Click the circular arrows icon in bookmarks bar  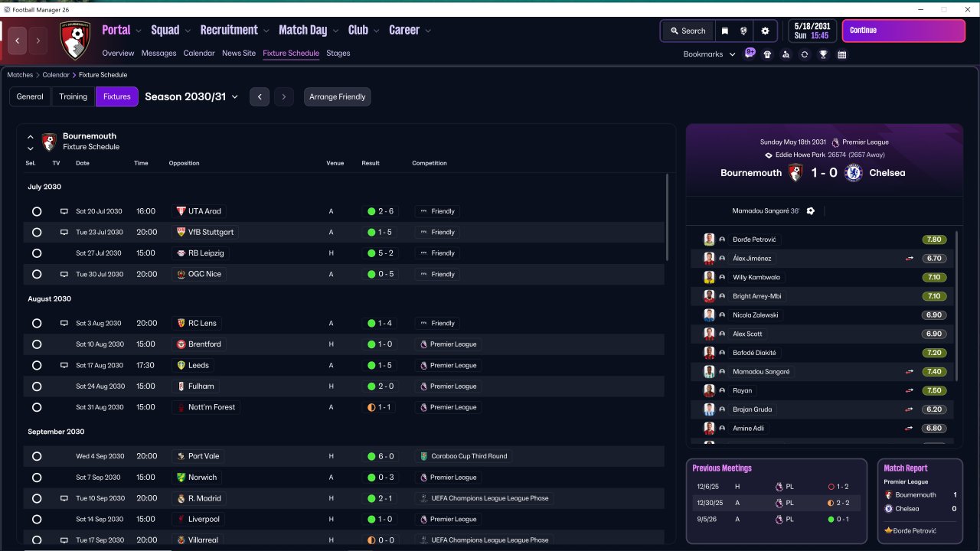804,54
